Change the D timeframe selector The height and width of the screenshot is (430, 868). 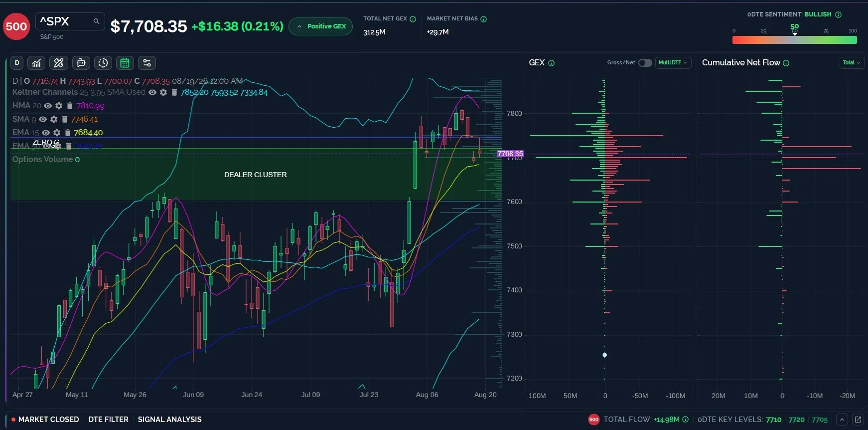(x=17, y=63)
